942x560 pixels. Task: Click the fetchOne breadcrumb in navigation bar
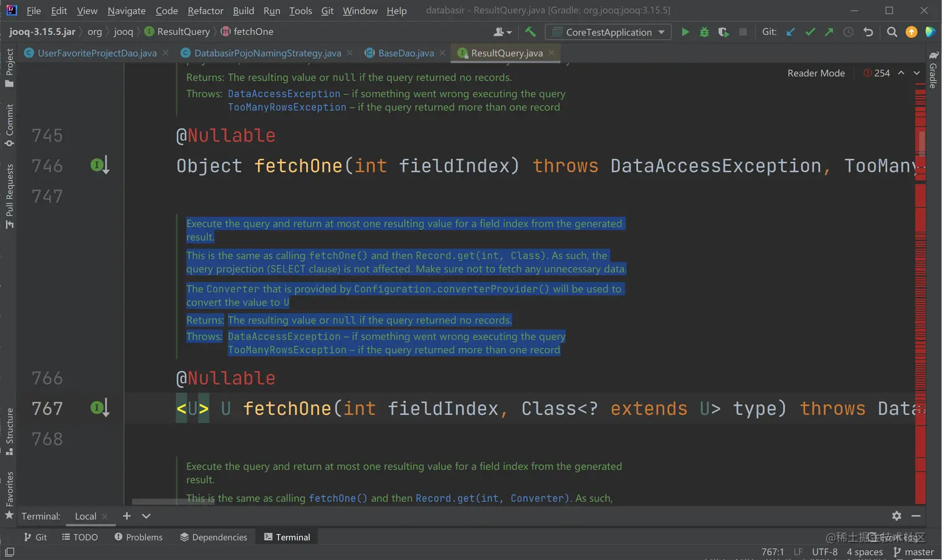(247, 32)
